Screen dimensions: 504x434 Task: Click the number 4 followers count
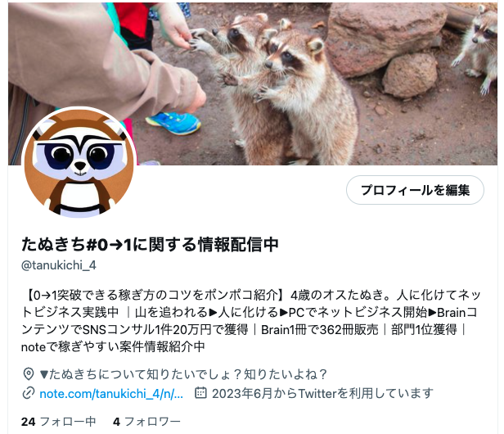116,422
